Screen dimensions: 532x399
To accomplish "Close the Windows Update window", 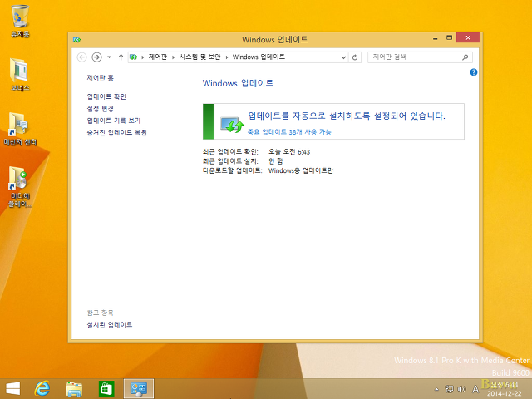I will tap(468, 37).
